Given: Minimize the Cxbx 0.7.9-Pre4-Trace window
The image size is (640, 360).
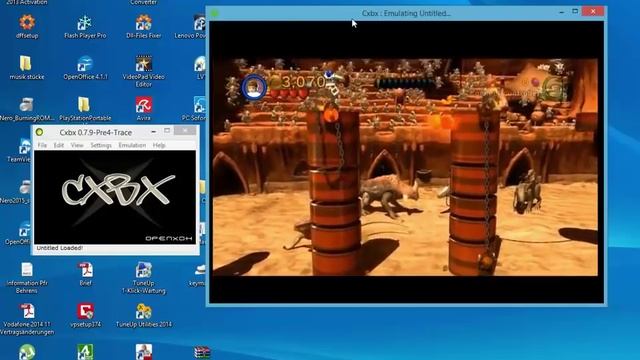Looking at the screenshot, I should click(153, 131).
